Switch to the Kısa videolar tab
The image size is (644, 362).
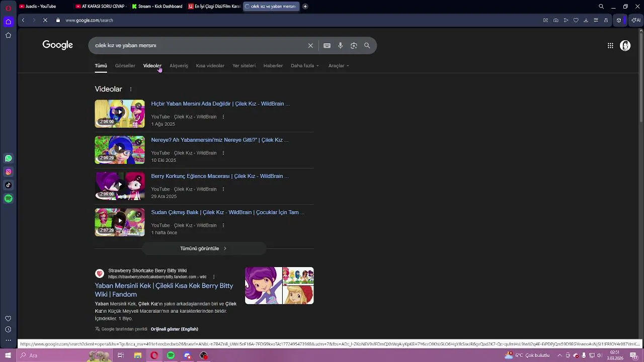[210, 66]
